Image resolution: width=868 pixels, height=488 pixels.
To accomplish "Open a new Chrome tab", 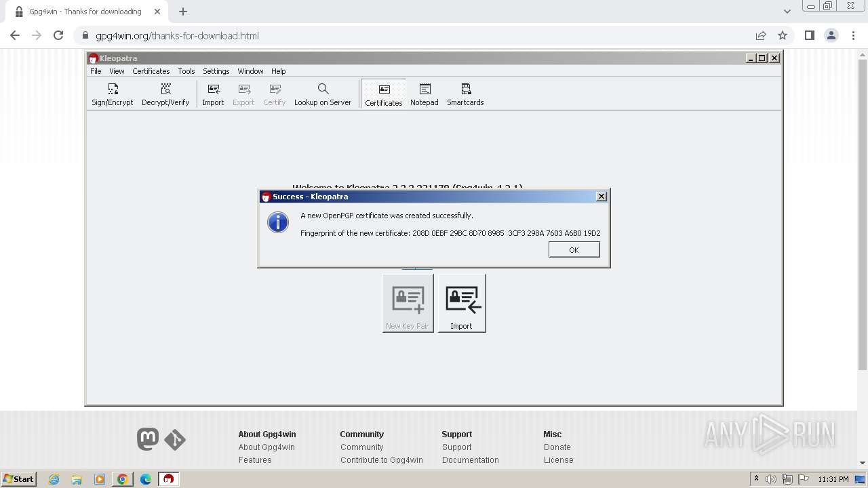I will (183, 12).
